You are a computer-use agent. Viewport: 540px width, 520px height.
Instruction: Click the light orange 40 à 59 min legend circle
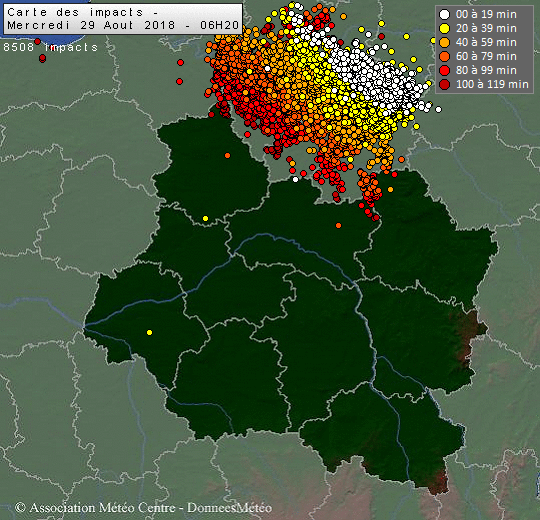445,42
